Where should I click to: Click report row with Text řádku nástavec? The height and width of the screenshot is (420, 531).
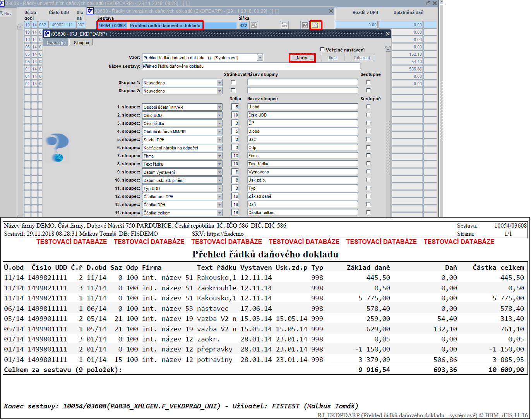(265, 309)
